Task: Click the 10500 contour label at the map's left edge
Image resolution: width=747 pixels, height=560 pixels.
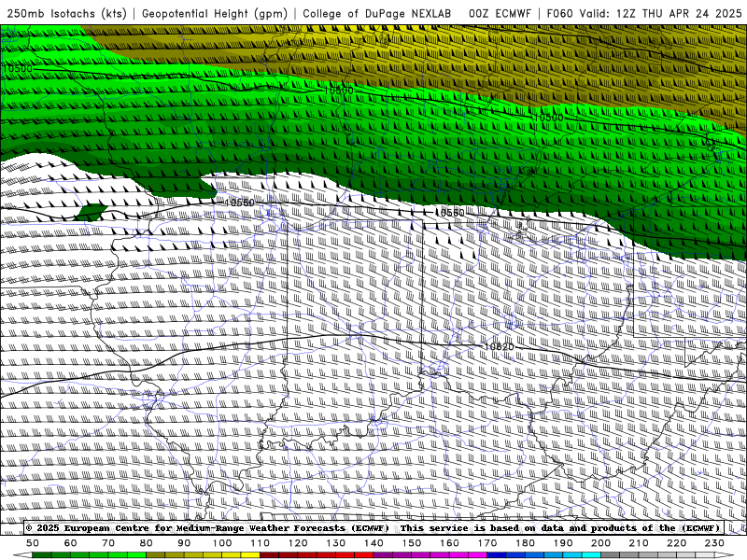Action: (x=17, y=68)
